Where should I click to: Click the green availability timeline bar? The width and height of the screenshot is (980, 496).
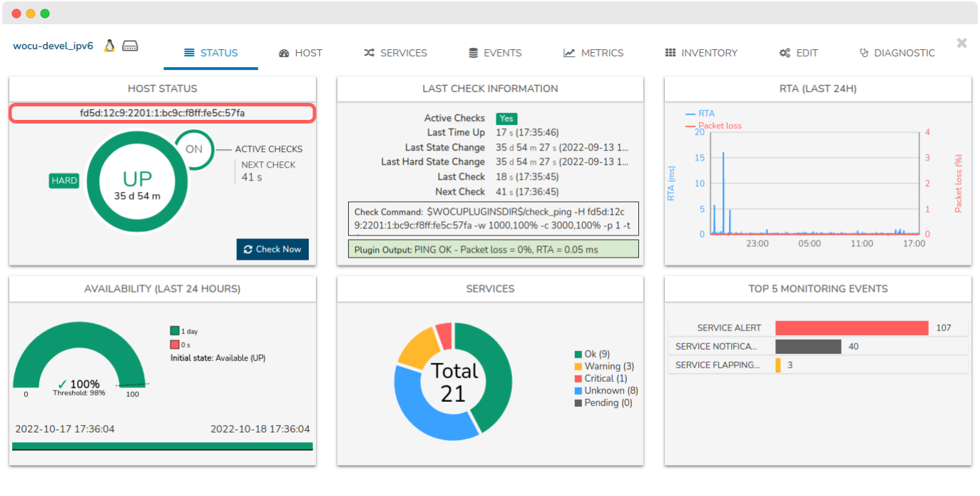163,447
